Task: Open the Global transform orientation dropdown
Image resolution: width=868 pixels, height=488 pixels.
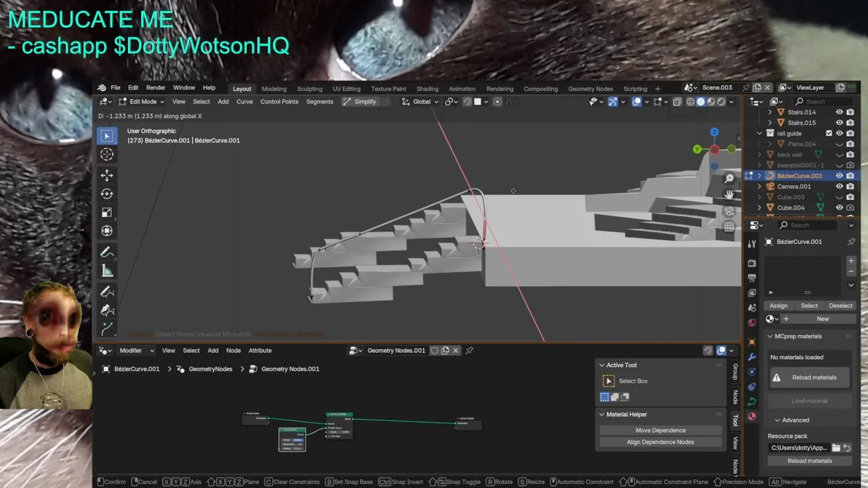Action: click(420, 102)
